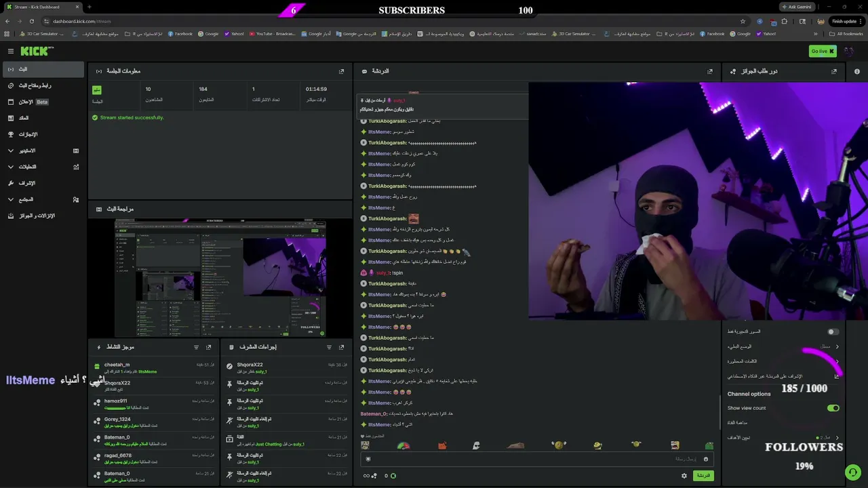Open All Bookmarks folder
This screenshot has width=868, height=488.
pyautogui.click(x=847, y=34)
